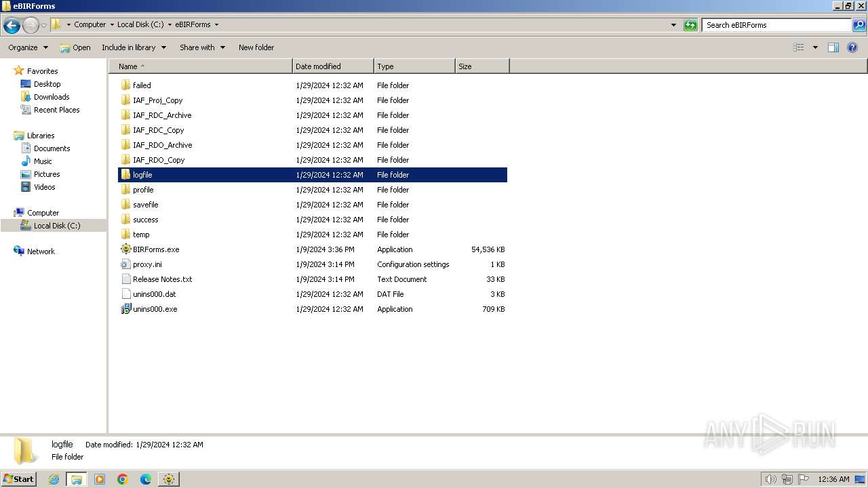Select the proxy.ini file icon
868x488 pixels.
(125, 264)
